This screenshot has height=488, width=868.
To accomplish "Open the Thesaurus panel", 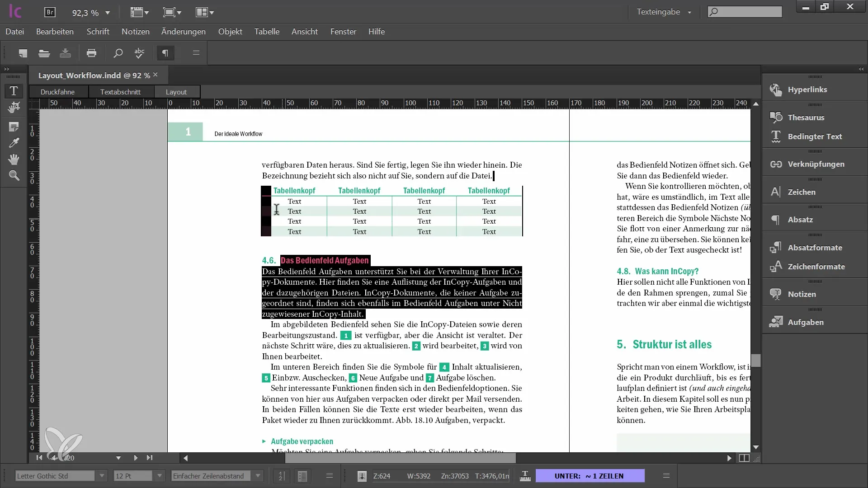I will (x=806, y=117).
